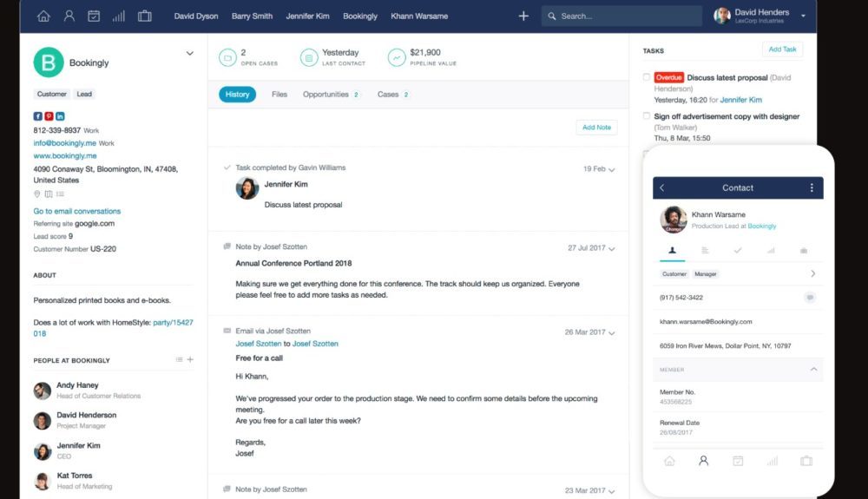Click the Add Task button
Image resolution: width=868 pixels, height=499 pixels.
coord(782,49)
